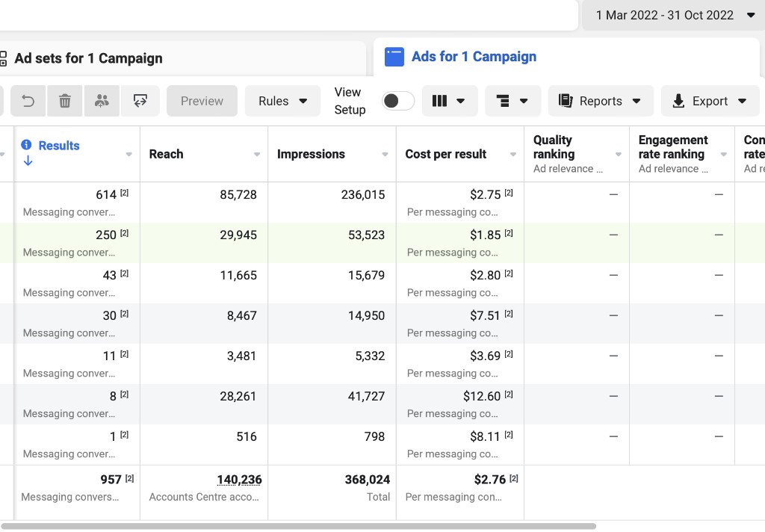Click the results value 43
This screenshot has width=765, height=532.
point(109,275)
